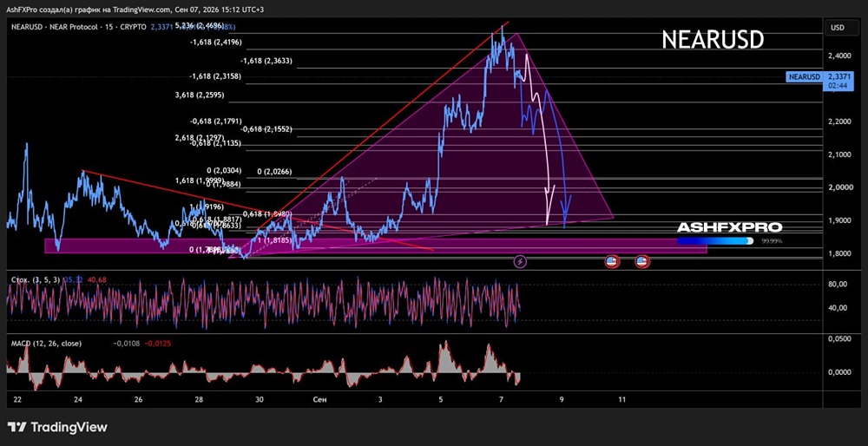Open the left US flag economic event
Viewport: 868px width, 446px height.
click(x=611, y=262)
